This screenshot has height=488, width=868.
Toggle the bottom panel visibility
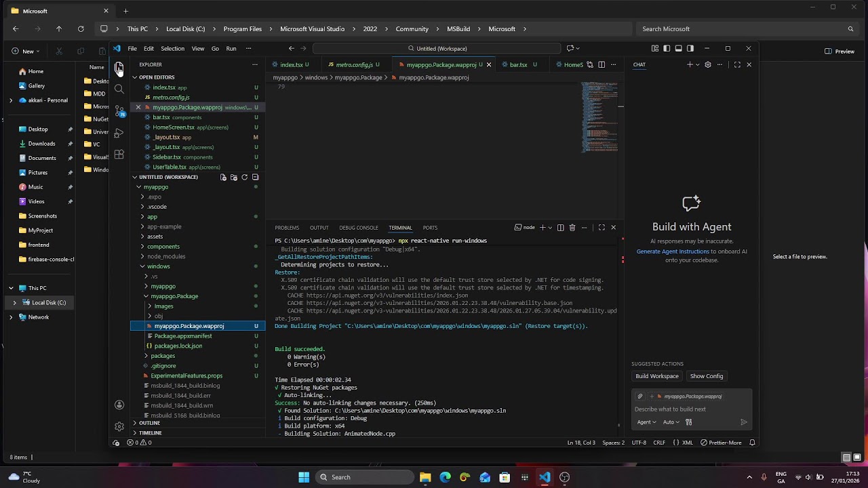(678, 48)
